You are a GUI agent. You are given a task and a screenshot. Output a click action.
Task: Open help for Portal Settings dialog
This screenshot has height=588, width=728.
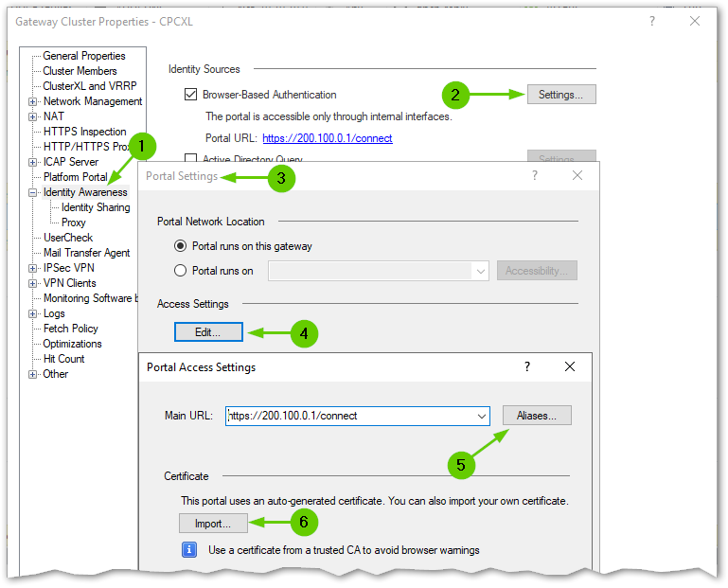[535, 175]
